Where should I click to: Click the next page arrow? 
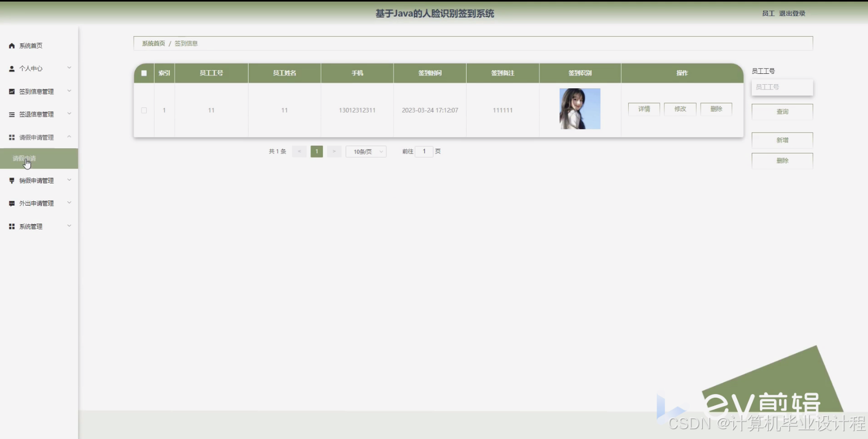click(334, 151)
